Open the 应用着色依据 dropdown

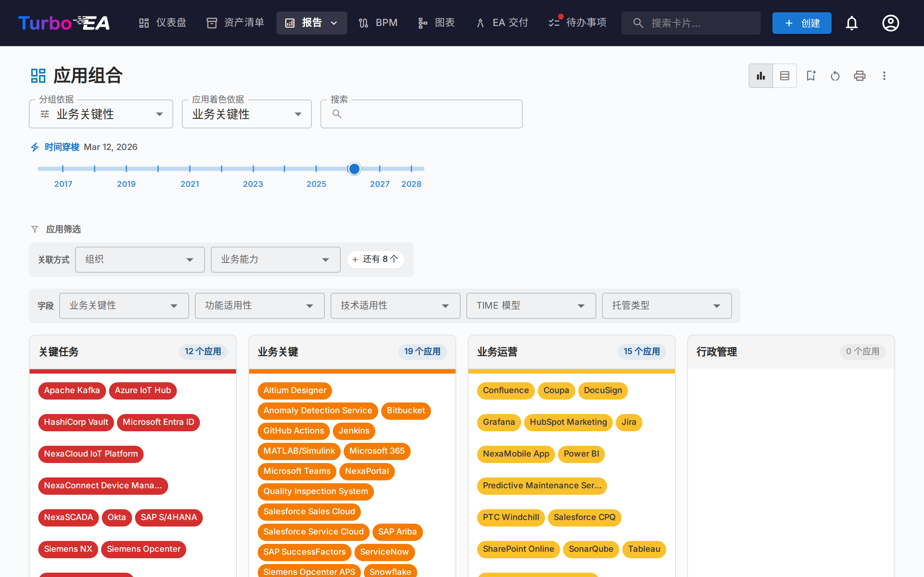point(298,114)
